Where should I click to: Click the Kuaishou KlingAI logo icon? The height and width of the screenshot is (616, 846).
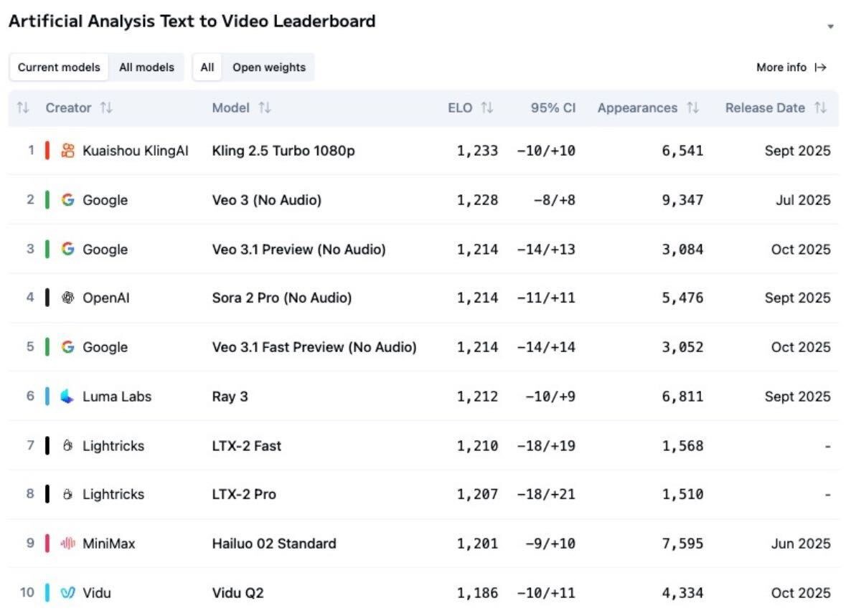(68, 151)
